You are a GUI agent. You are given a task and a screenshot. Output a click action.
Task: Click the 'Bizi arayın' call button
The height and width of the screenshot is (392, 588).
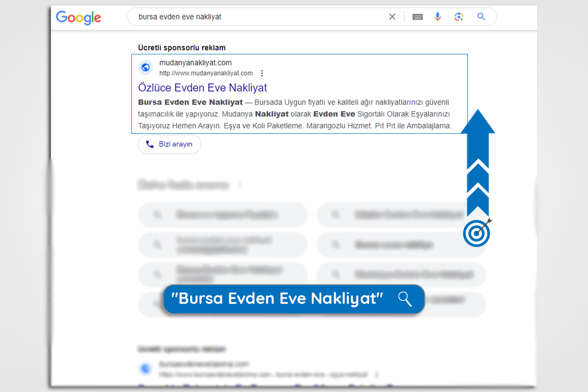pos(170,145)
